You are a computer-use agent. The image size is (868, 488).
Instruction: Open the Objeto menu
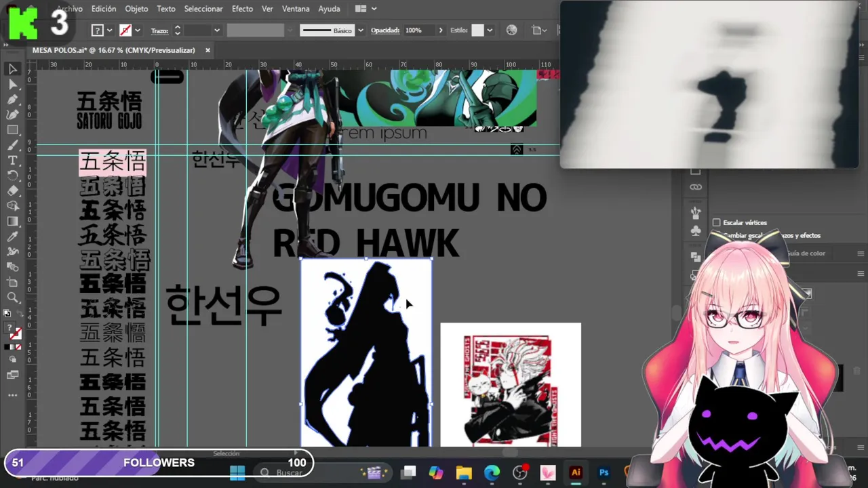136,9
